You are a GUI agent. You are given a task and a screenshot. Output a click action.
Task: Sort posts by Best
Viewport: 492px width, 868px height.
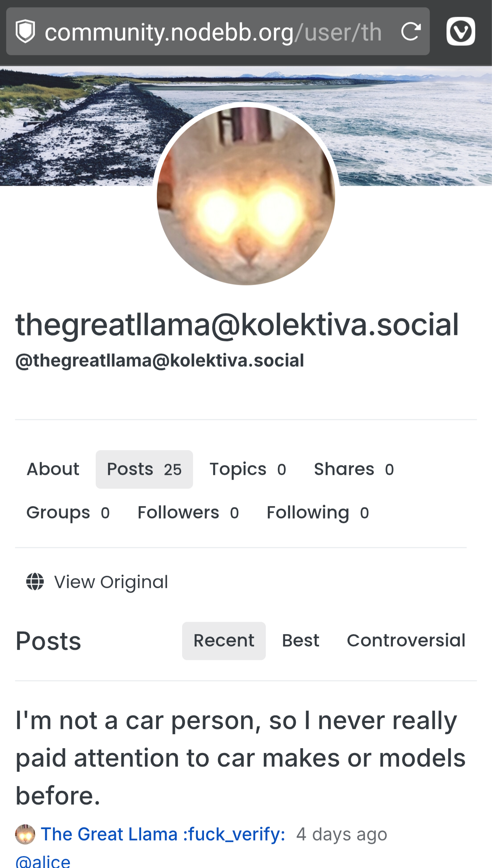(x=301, y=641)
